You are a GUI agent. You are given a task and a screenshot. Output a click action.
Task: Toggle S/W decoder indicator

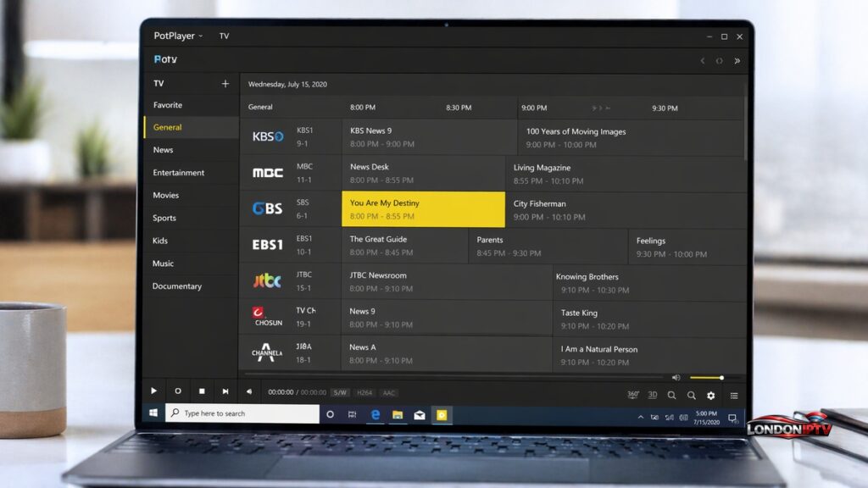pos(340,392)
